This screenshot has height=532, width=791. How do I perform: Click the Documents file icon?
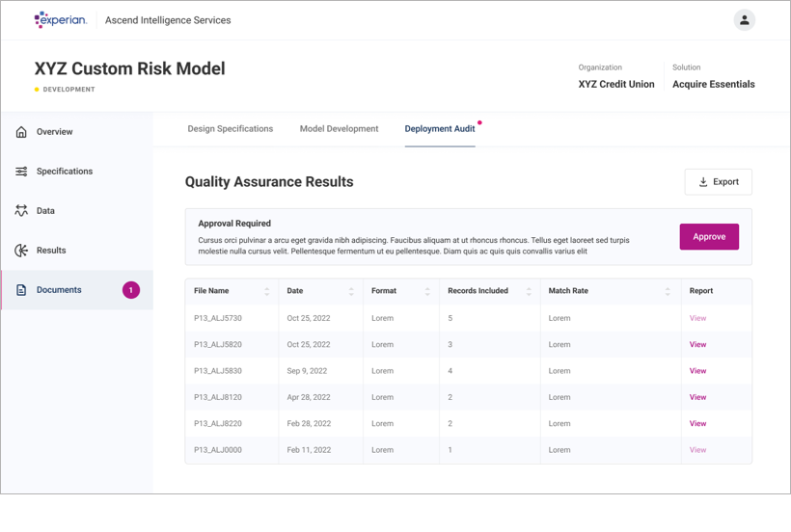[x=21, y=290]
